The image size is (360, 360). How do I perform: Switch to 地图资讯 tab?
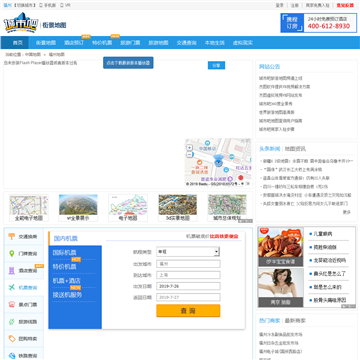(x=295, y=149)
